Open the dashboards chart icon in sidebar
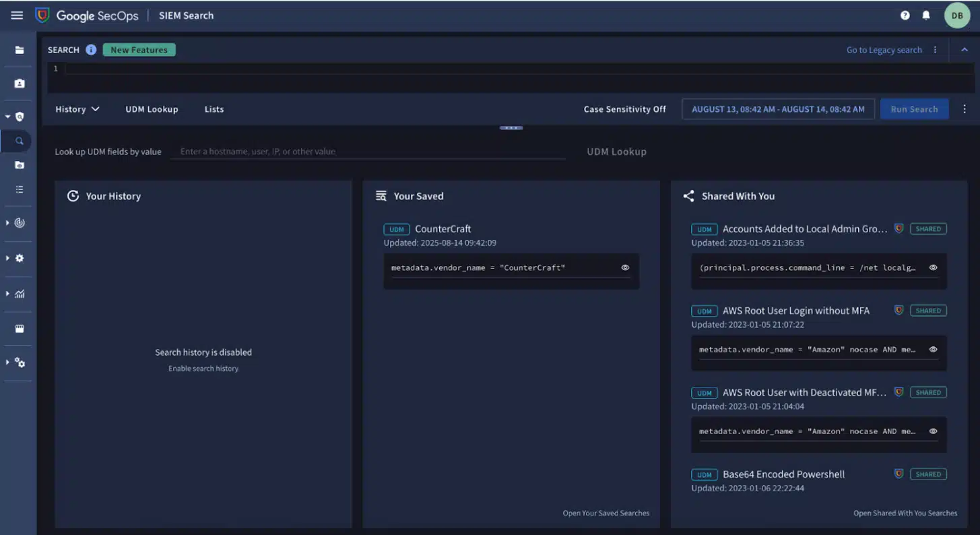This screenshot has width=980, height=535. [x=20, y=294]
